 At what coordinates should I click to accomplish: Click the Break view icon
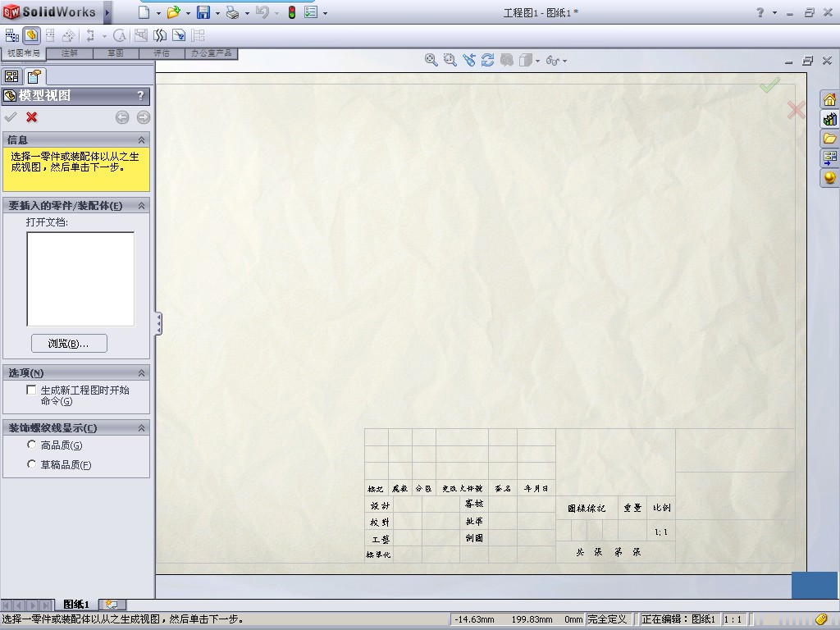pyautogui.click(x=160, y=36)
